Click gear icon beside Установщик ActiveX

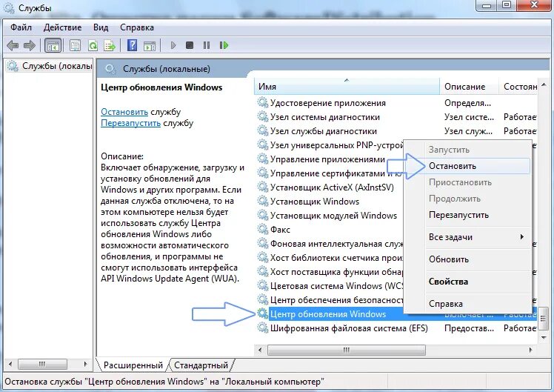tap(262, 187)
